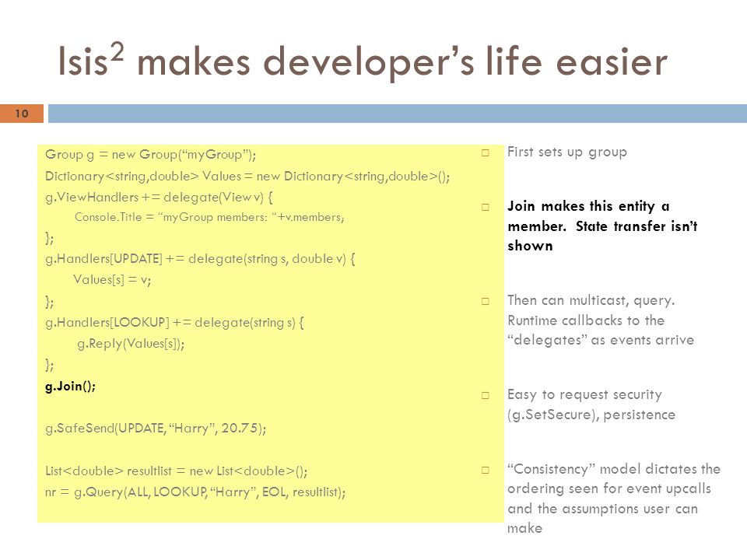Click the 'g.ViewHandlers += delegate(View v) {' line
747x560 pixels.
[x=159, y=197]
